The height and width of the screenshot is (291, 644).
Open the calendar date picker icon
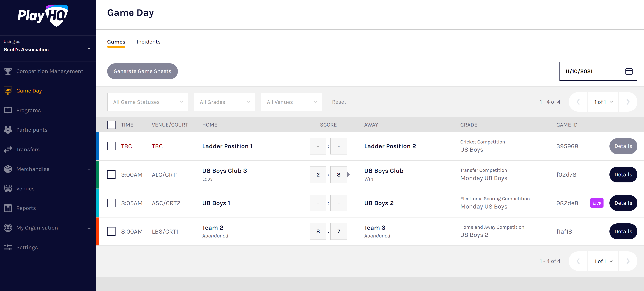click(629, 71)
